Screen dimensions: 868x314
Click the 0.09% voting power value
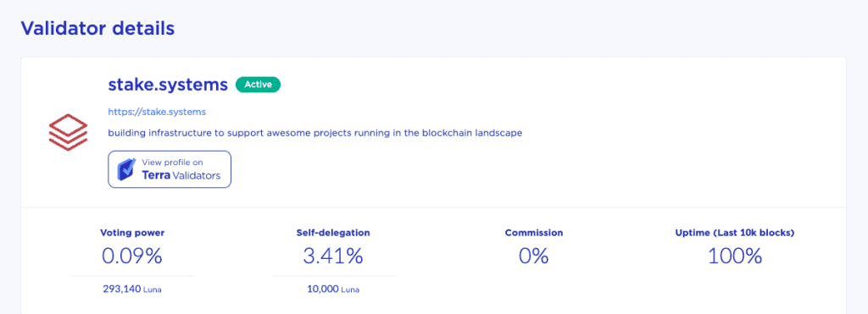pyautogui.click(x=132, y=256)
